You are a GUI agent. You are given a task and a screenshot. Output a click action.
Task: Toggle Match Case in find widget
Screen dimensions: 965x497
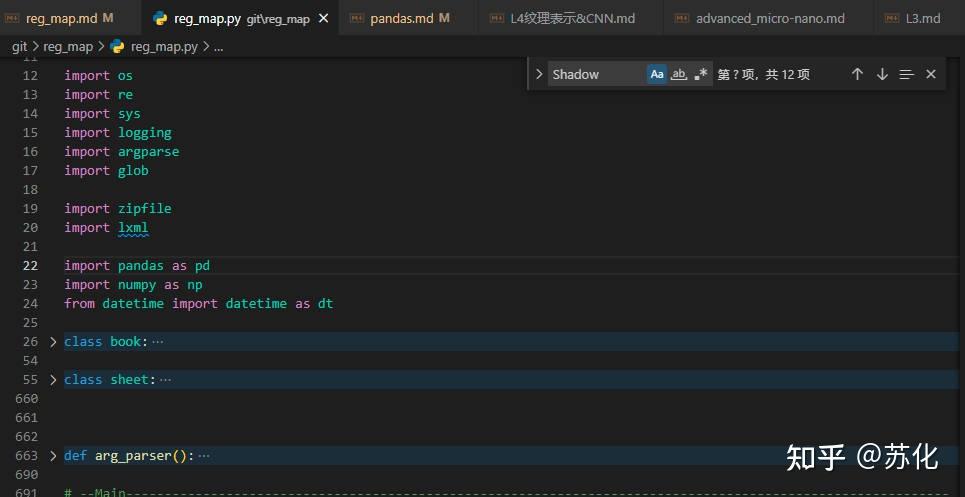[657, 74]
